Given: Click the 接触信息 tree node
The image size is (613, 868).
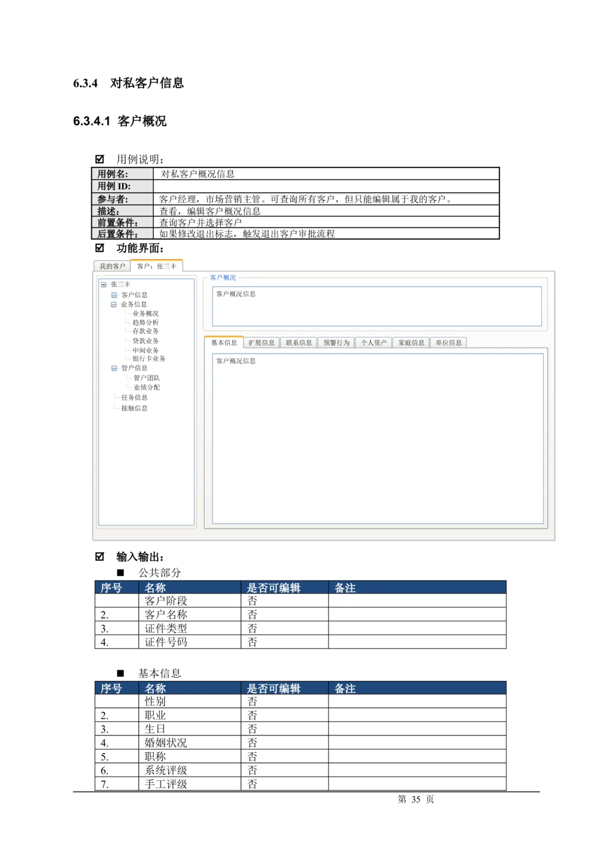Looking at the screenshot, I should click(134, 409).
